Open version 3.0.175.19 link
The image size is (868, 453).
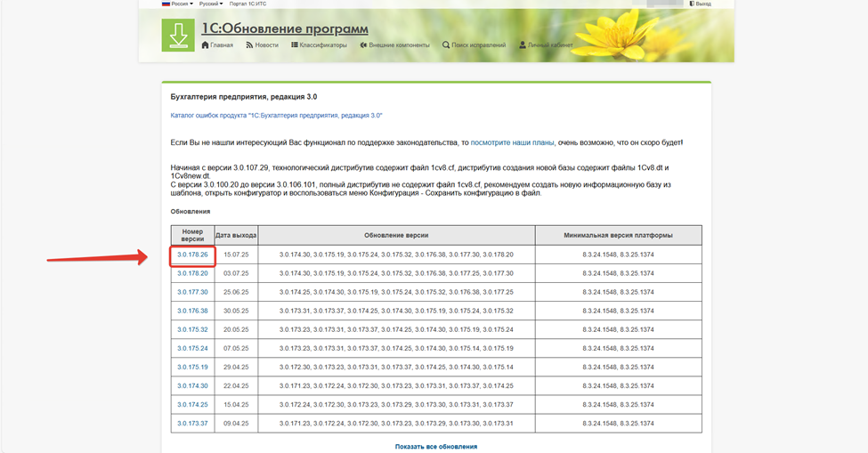192,368
